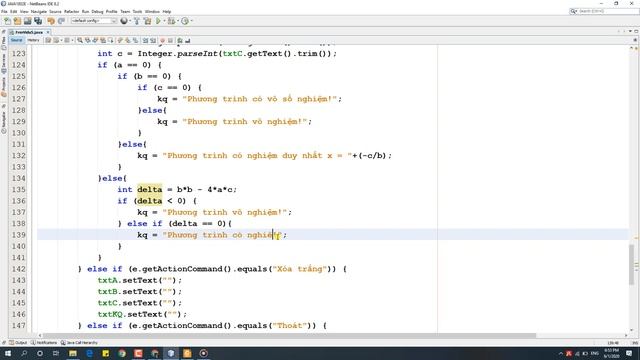
Task: Click the Debug Project toolbar icon
Action: point(171,21)
